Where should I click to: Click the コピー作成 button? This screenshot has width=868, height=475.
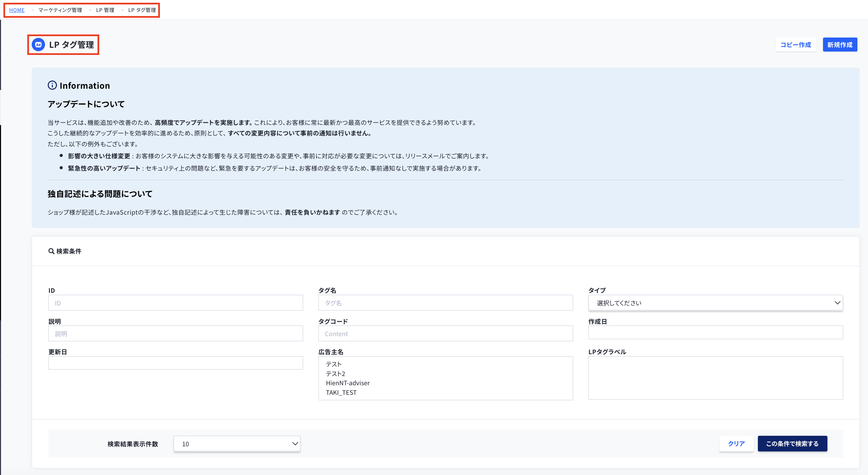[796, 45]
